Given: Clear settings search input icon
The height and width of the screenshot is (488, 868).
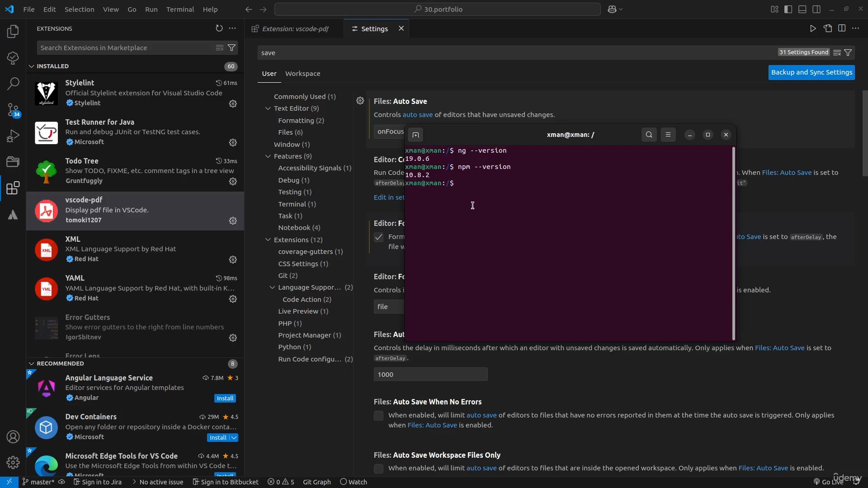Looking at the screenshot, I should pos(837,52).
